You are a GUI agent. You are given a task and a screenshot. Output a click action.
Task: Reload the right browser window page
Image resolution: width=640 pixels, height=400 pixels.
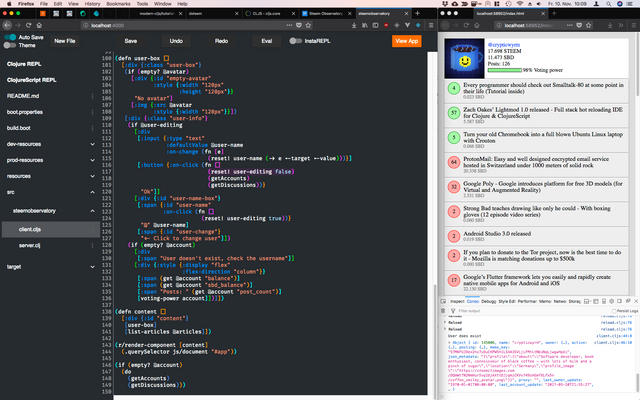[466, 25]
